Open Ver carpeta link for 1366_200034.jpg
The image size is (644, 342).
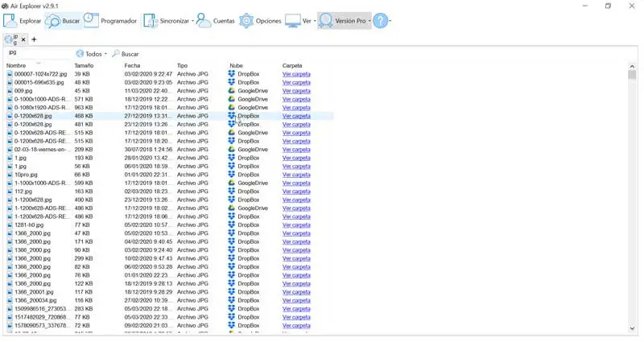click(x=296, y=300)
